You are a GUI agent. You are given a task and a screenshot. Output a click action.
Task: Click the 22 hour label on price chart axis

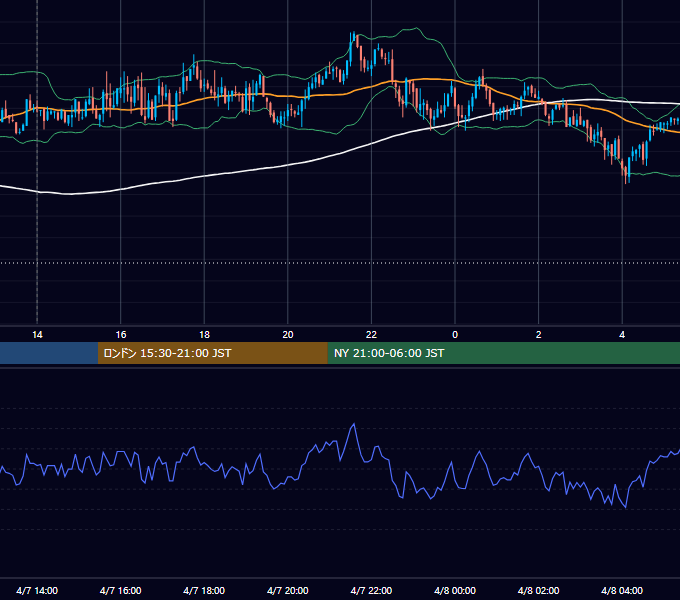(x=371, y=335)
